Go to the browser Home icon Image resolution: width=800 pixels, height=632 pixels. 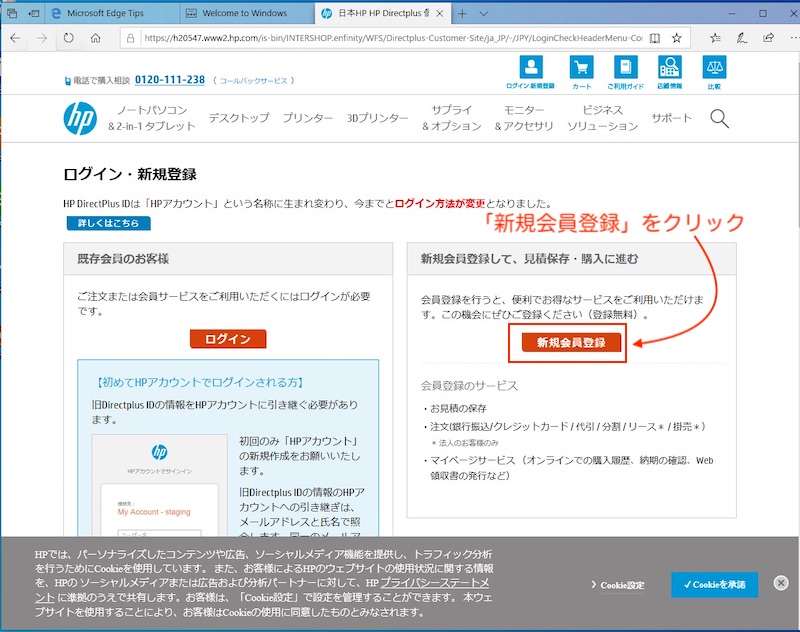point(95,38)
